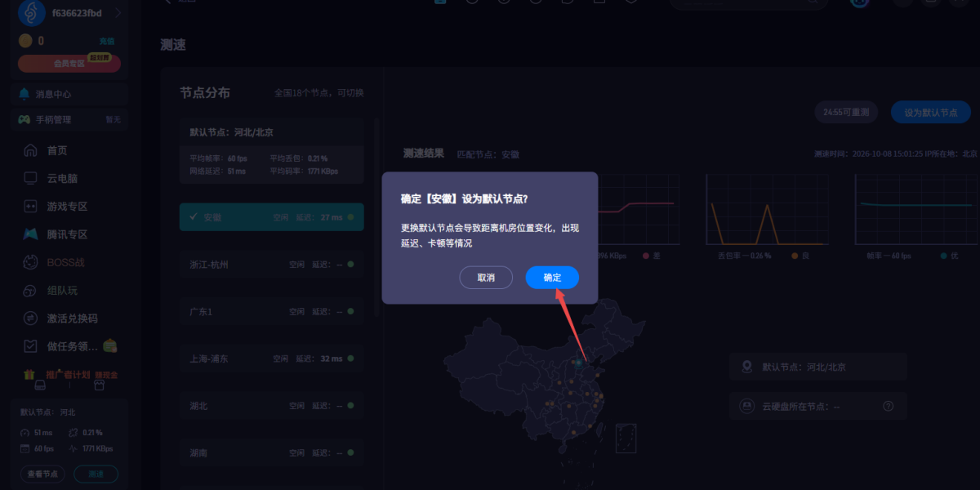Select the 湖南 node row
980x490 pixels.
coord(272,452)
